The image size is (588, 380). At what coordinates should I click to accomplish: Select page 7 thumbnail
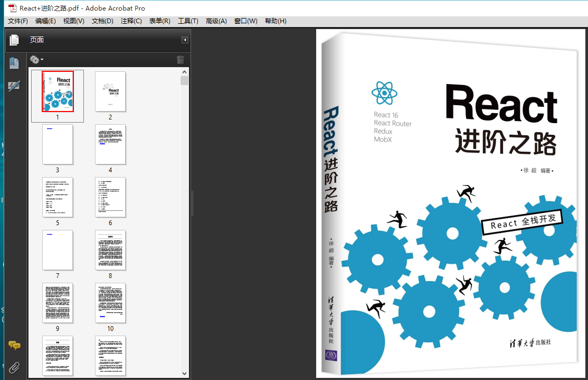58,250
